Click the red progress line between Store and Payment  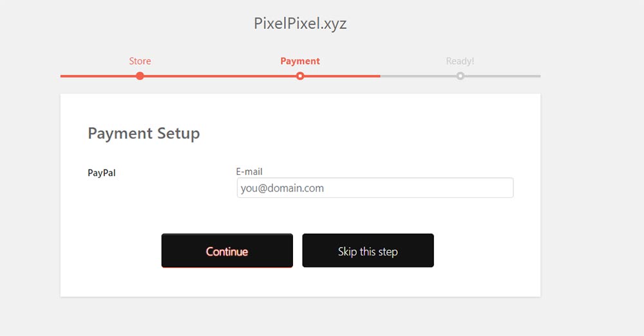[219, 76]
